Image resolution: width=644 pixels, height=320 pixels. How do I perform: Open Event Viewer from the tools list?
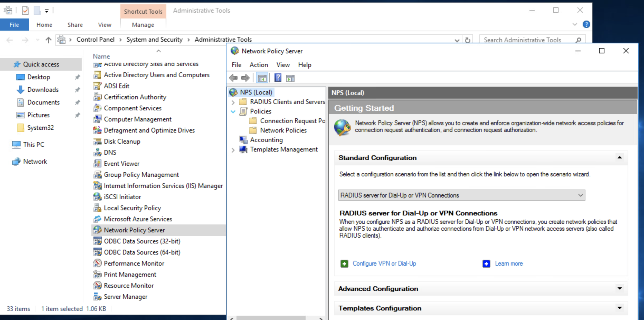(121, 163)
